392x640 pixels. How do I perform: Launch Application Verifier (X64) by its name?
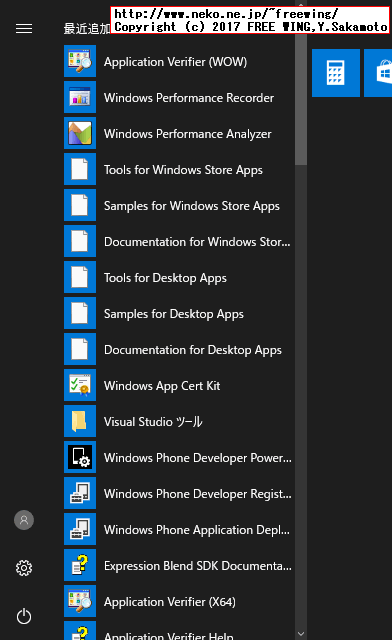(170, 602)
